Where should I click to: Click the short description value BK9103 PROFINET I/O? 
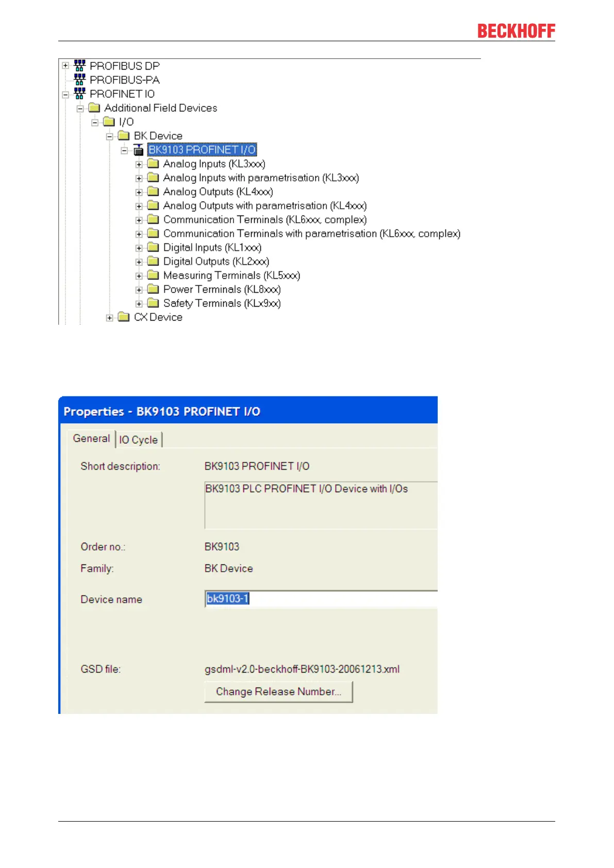(257, 466)
